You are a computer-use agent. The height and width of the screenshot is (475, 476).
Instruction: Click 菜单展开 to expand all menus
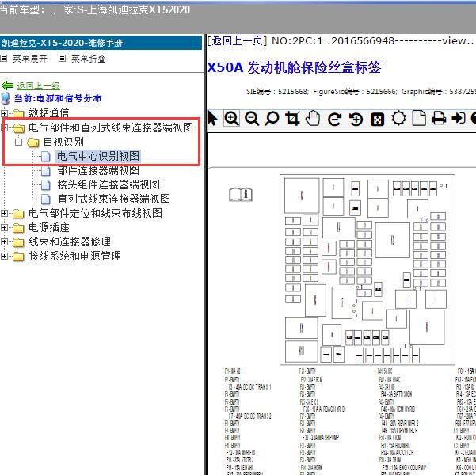(x=30, y=59)
